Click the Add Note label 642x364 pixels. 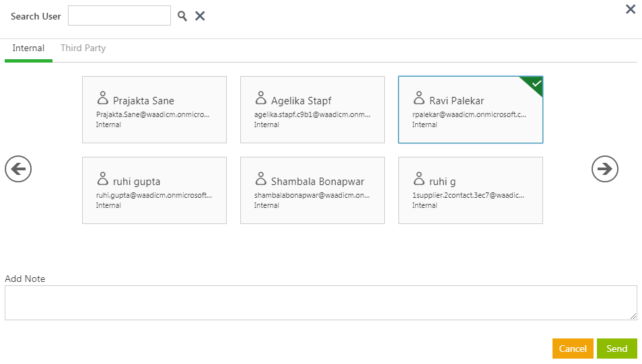tap(25, 279)
